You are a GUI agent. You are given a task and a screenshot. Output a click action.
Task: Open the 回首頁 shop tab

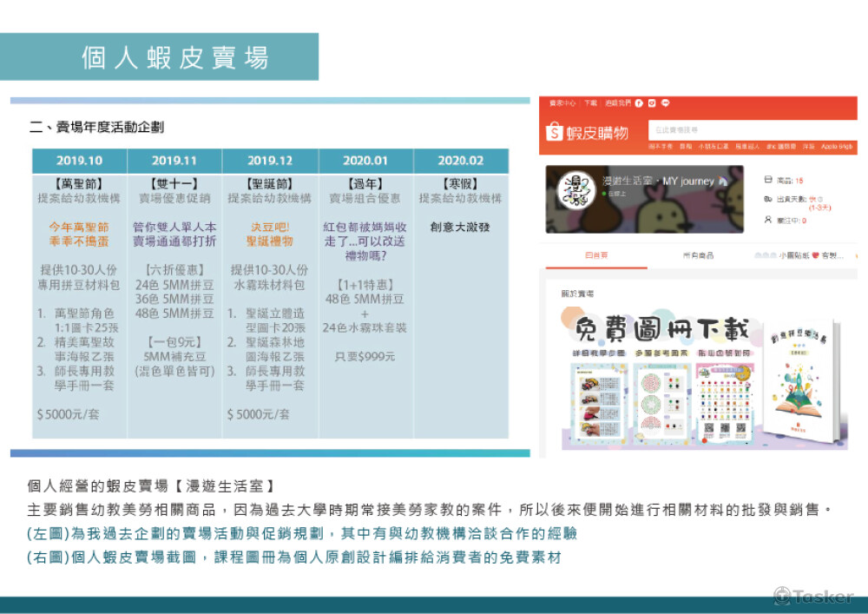pyautogui.click(x=595, y=255)
